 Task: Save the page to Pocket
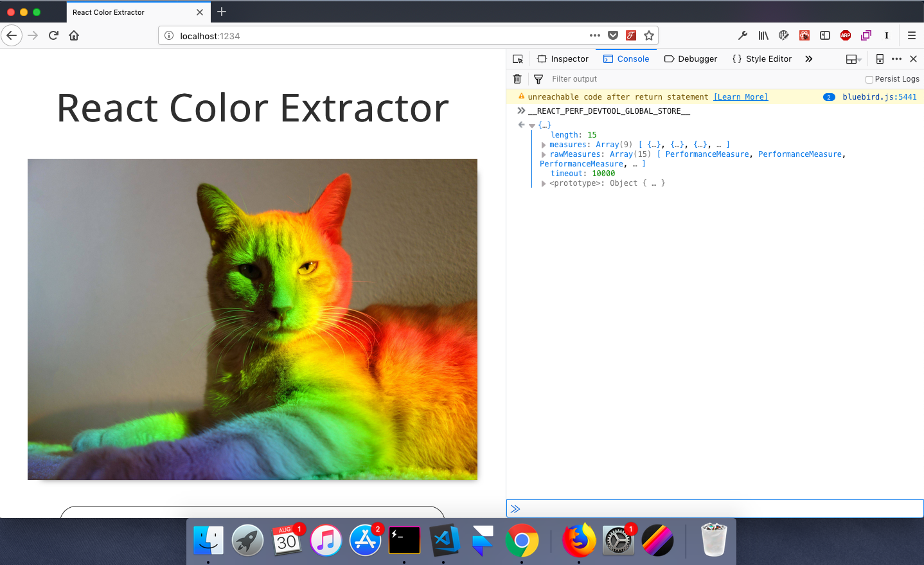pyautogui.click(x=612, y=35)
